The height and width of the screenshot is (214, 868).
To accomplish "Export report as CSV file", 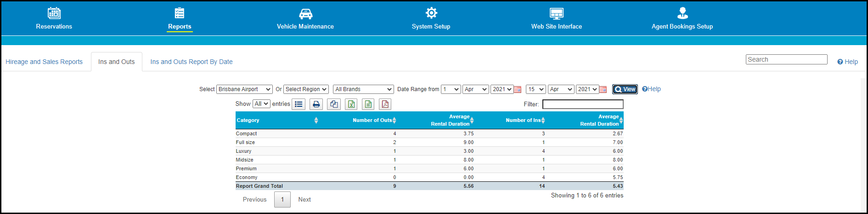I will [368, 104].
